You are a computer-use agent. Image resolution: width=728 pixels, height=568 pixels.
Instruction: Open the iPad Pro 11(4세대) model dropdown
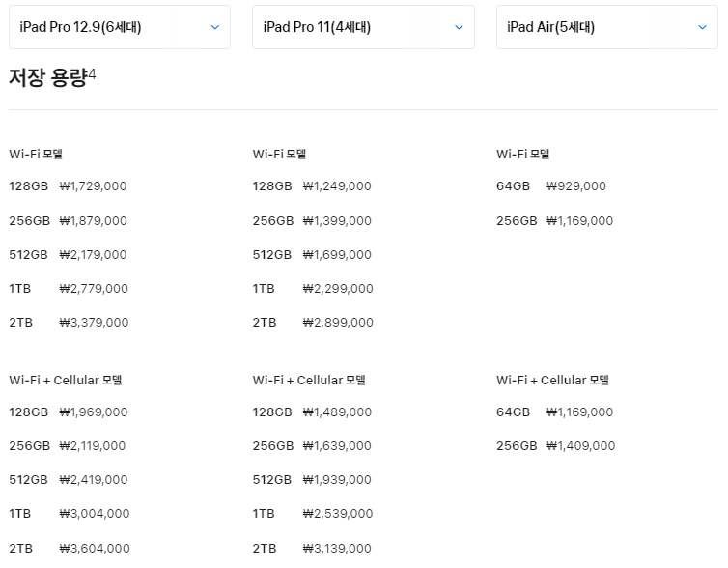point(363,27)
